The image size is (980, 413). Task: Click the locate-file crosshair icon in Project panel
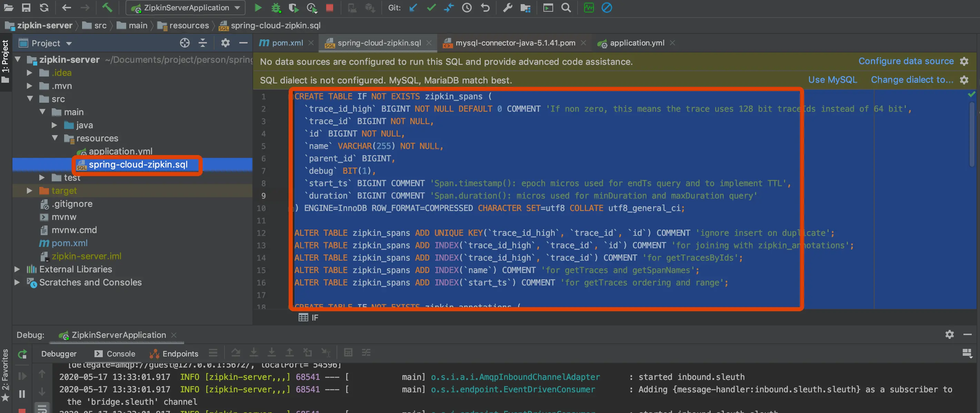pos(184,43)
